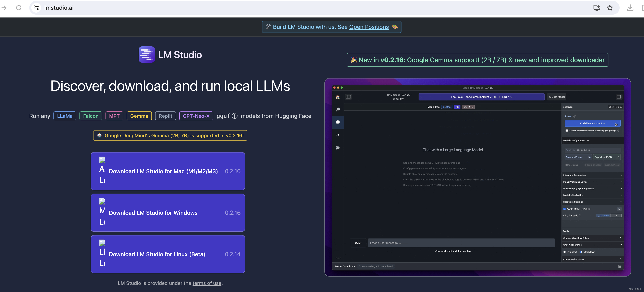
Task: Click the LM Studio logo icon
Action: (x=147, y=54)
